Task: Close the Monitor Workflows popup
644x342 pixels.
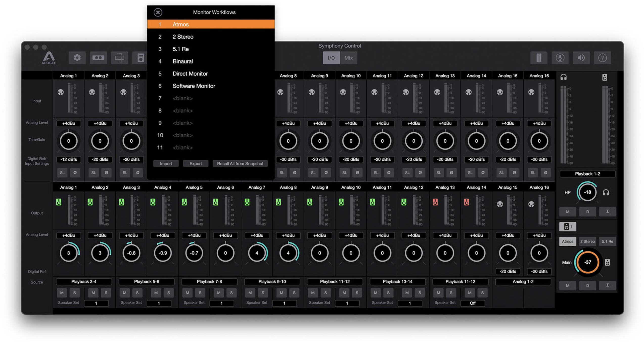Action: (158, 12)
